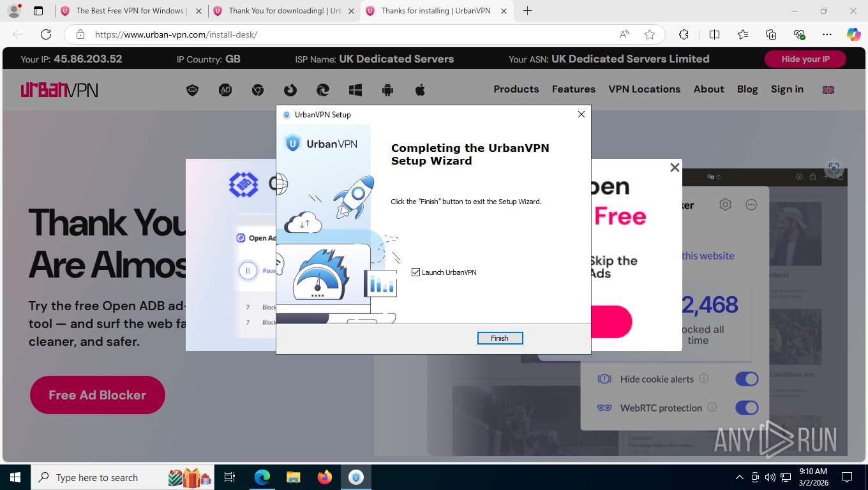This screenshot has height=490, width=868.
Task: Toggle the Hide cookie alerts switch
Action: (x=747, y=379)
